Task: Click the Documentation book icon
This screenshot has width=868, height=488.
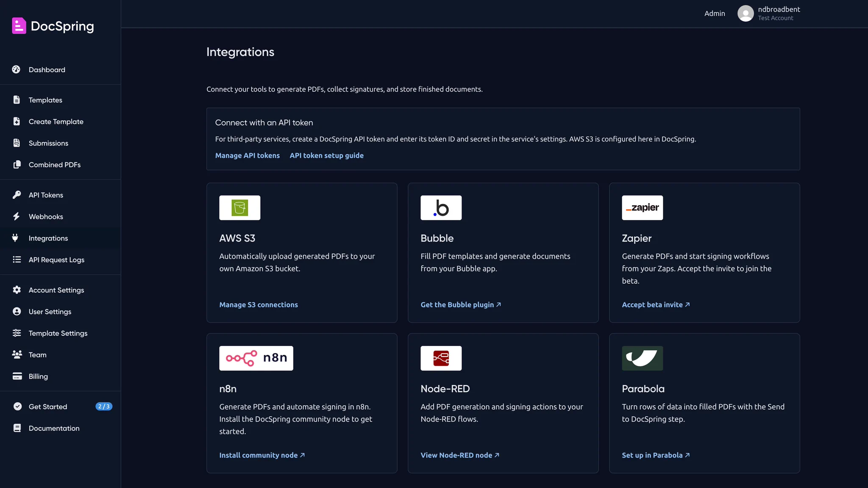Action: pos(17,428)
